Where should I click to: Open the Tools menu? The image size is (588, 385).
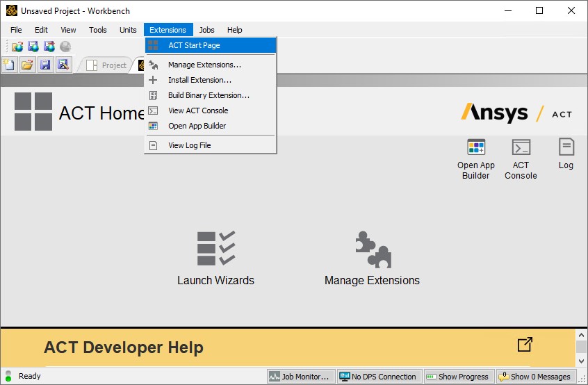pyautogui.click(x=98, y=30)
